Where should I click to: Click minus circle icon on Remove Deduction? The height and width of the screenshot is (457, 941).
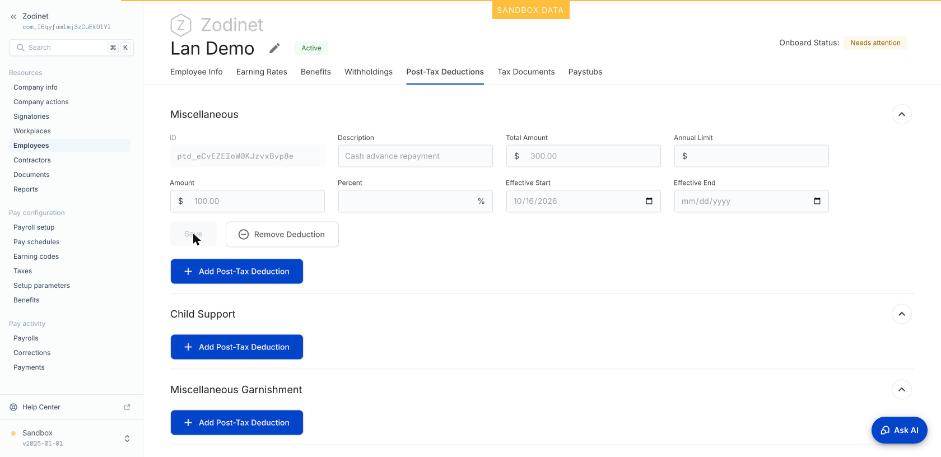point(244,234)
